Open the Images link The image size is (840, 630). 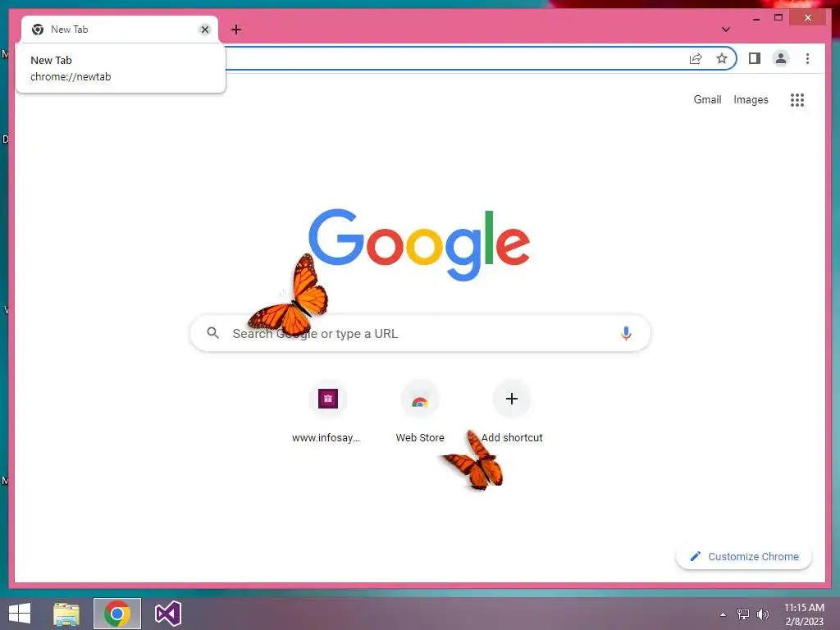coord(751,99)
